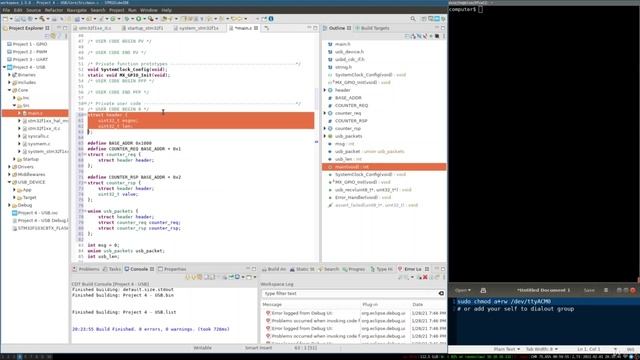Select usb_device.h in Outline
Image resolution: width=640 pixels, height=360 pixels.
(349, 52)
